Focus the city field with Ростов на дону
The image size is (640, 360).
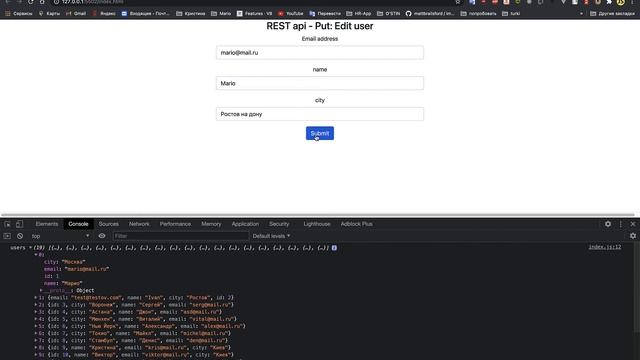click(x=320, y=114)
